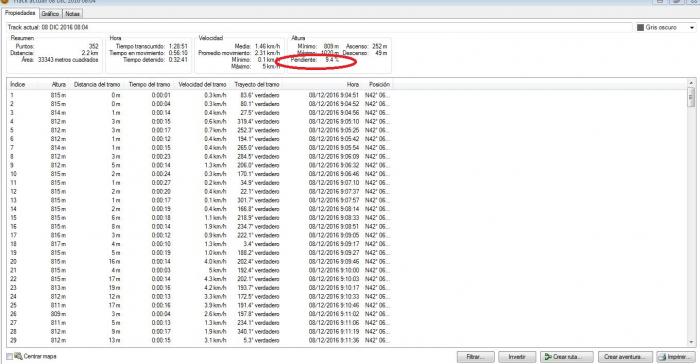The width and height of the screenshot is (700, 364).
Task: Sort by the Hora column header
Action: (x=353, y=84)
